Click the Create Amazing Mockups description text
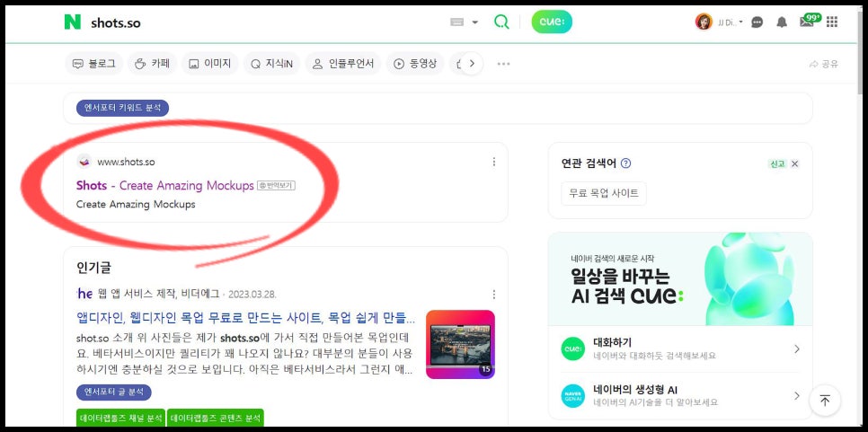Image resolution: width=868 pixels, height=432 pixels. tap(136, 204)
